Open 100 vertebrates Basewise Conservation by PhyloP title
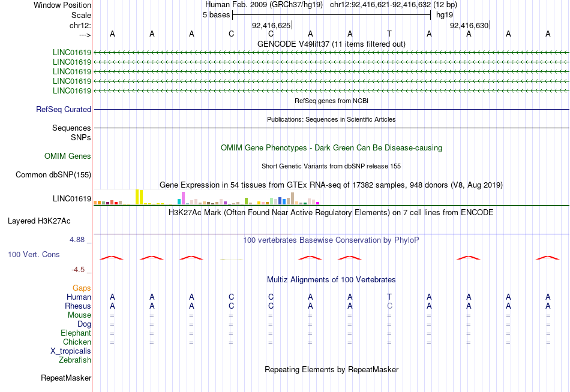 click(x=331, y=240)
